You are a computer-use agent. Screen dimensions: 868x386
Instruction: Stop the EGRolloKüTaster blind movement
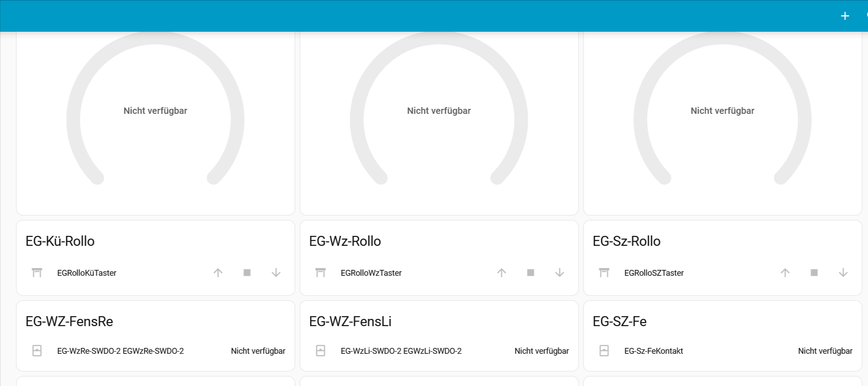point(247,273)
